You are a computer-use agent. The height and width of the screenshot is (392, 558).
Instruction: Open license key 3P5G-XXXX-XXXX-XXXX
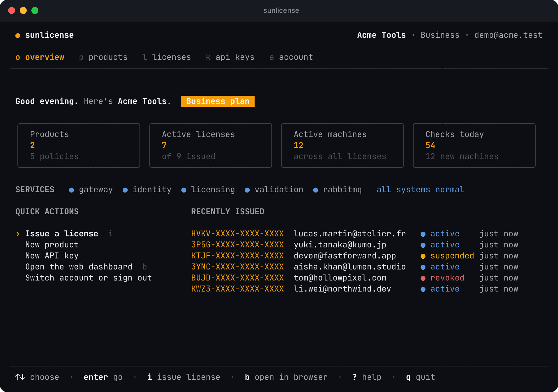[237, 245]
